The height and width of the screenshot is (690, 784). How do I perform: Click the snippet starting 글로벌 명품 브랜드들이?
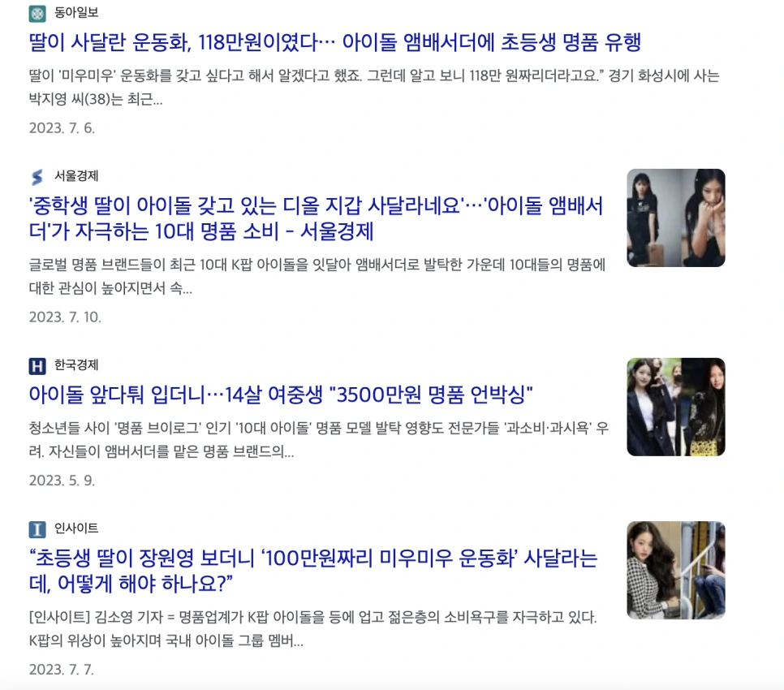(317, 277)
